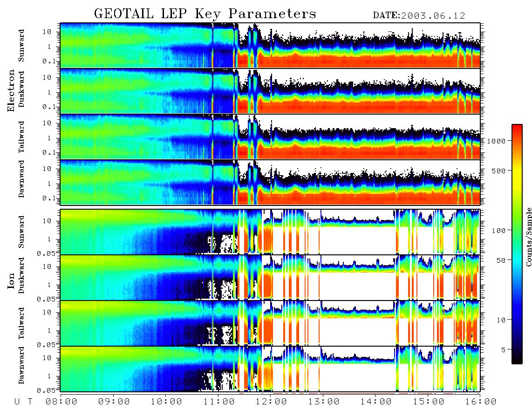Viewport: 532px width, 410px height.
Task: Click the Electron Tailward spectrogram panel
Action: pyautogui.click(x=270, y=137)
